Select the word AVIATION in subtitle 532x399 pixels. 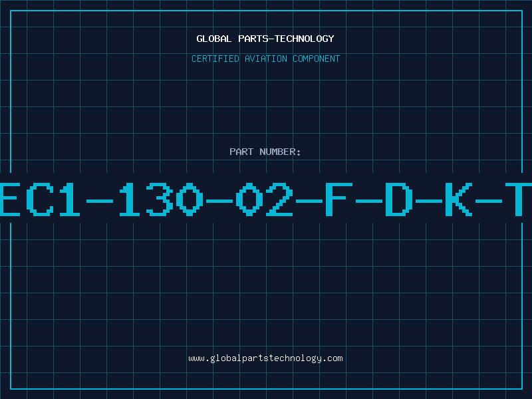pyautogui.click(x=266, y=59)
